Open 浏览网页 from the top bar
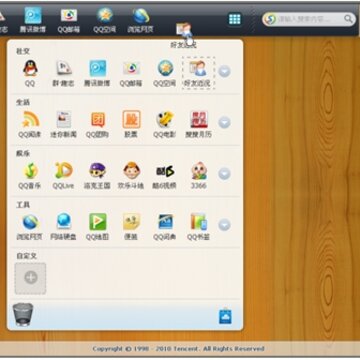This screenshot has width=360, height=360. 140,20
